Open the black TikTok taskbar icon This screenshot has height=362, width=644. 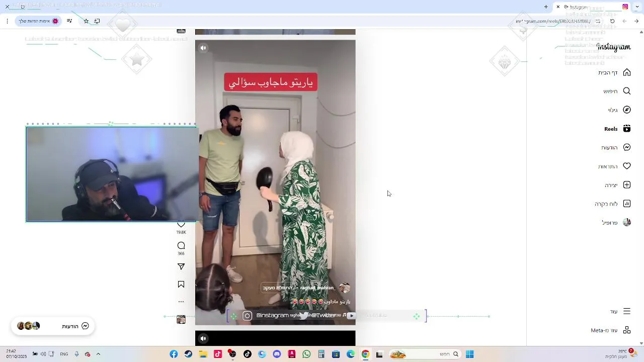247,354
